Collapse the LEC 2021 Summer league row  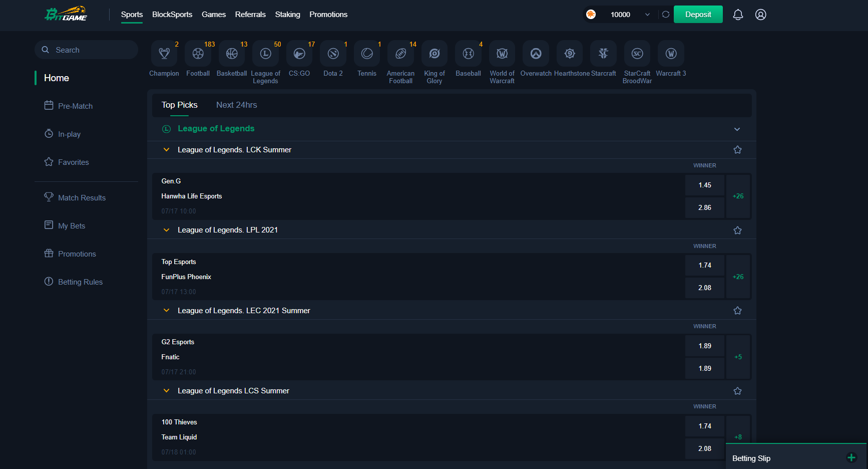coord(166,311)
